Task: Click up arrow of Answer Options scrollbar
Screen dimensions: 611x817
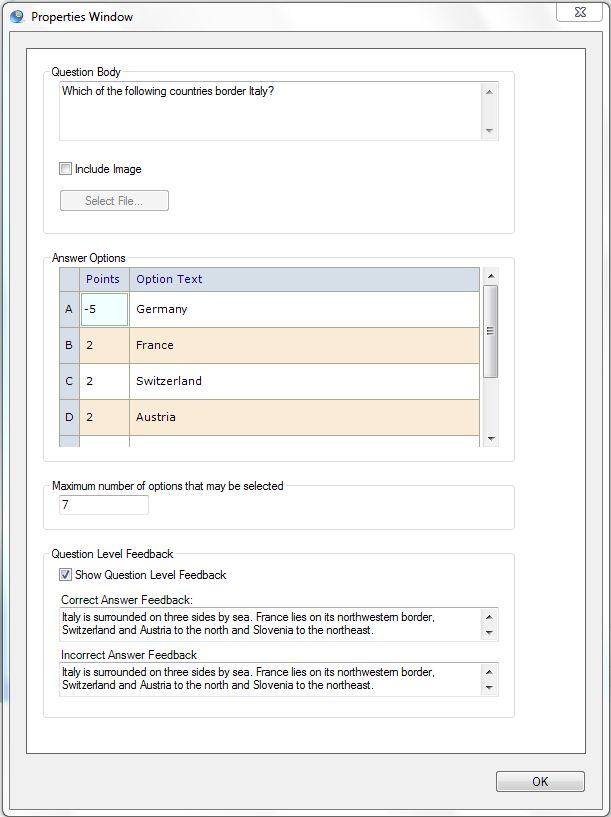Action: (490, 275)
